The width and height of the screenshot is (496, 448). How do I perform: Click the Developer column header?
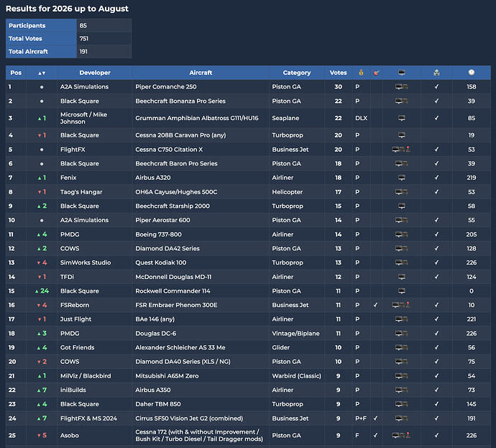pos(95,73)
